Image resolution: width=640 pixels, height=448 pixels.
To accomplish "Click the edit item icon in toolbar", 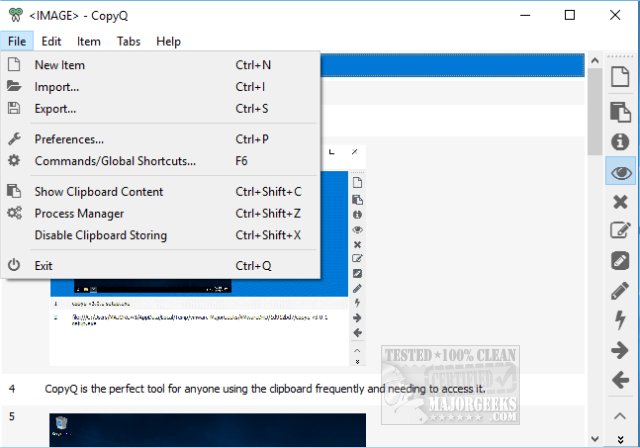I will tap(620, 231).
